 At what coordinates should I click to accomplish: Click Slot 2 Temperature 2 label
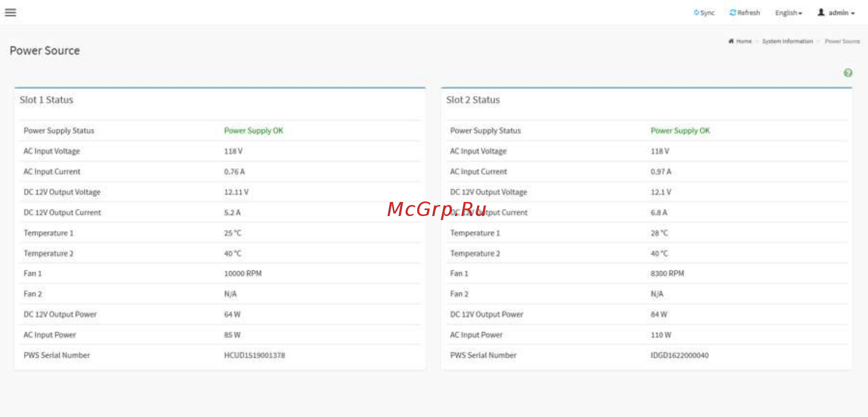click(475, 254)
